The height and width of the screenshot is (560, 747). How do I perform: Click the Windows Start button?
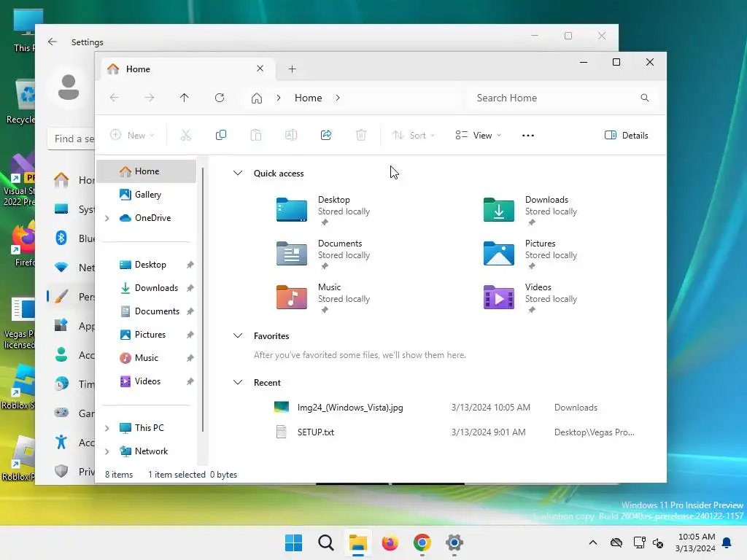(293, 542)
